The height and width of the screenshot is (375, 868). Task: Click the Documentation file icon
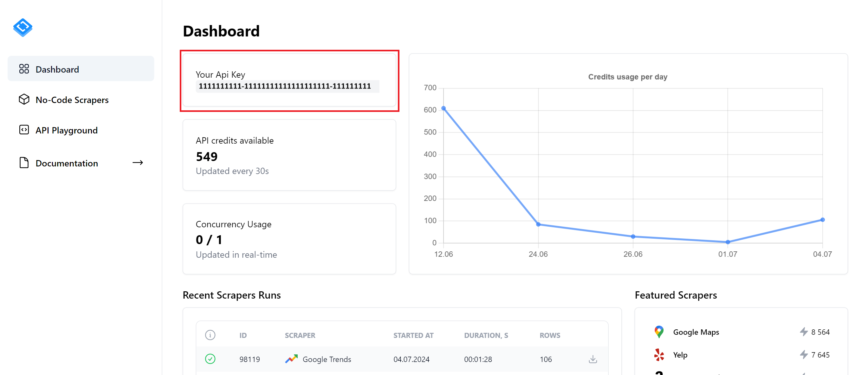[24, 163]
